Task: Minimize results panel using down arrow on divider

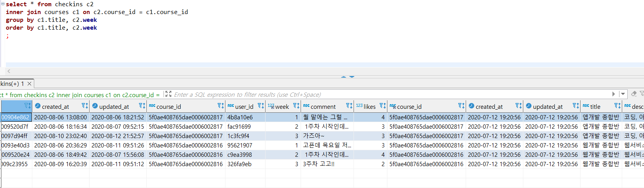Action: [x=352, y=77]
